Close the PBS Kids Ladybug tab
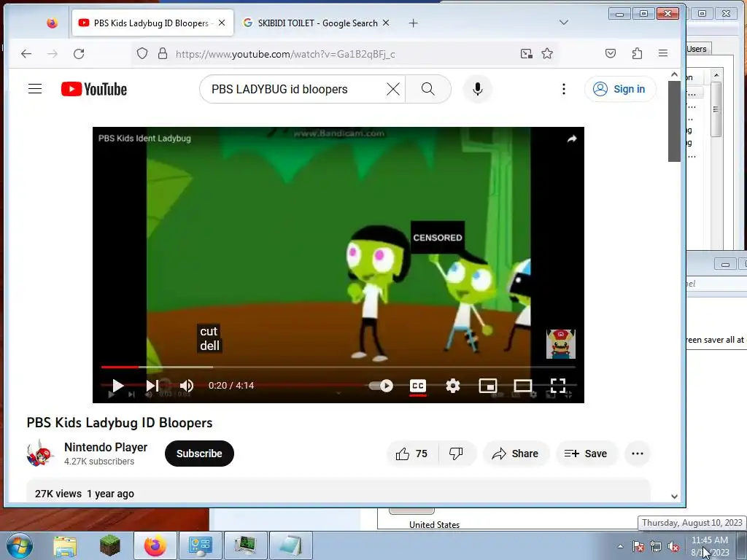747x560 pixels. 222,23
